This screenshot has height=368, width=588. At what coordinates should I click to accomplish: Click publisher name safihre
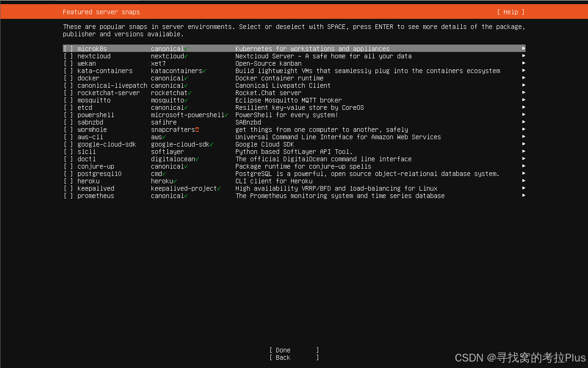[164, 122]
